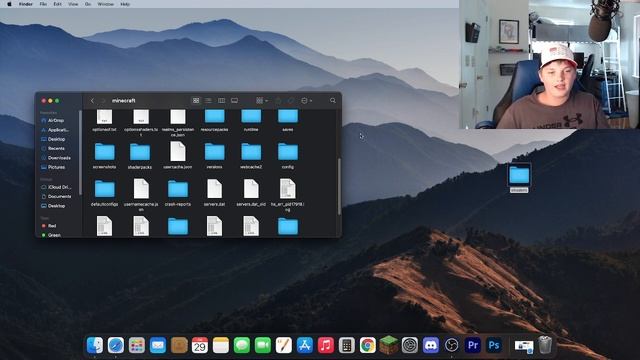Select the screenshots folder

pos(104,156)
